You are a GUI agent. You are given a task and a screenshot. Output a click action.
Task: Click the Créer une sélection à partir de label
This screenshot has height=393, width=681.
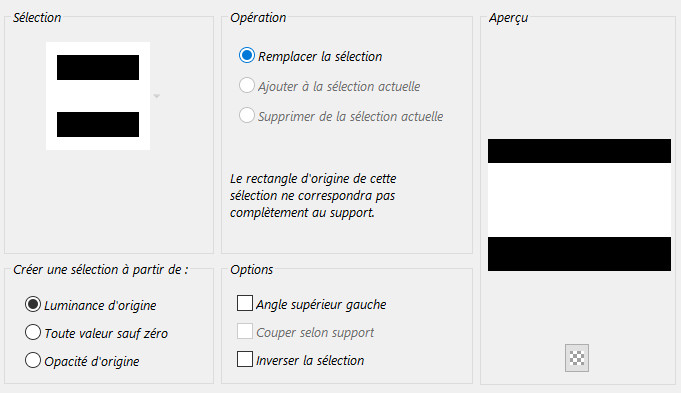click(x=101, y=270)
